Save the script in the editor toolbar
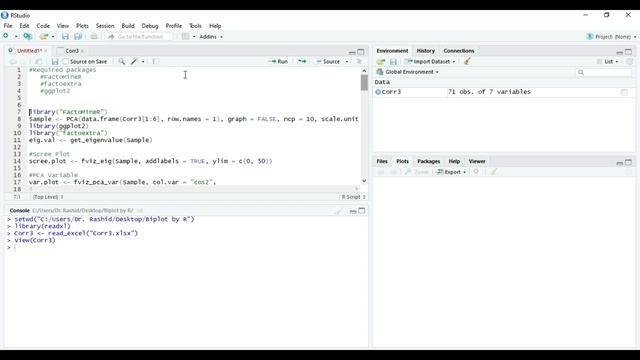 coord(55,61)
